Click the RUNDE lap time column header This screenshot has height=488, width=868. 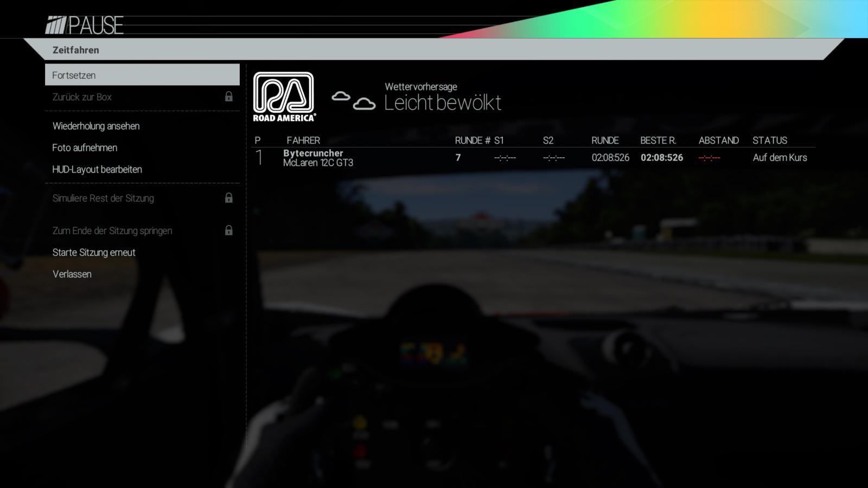(605, 140)
